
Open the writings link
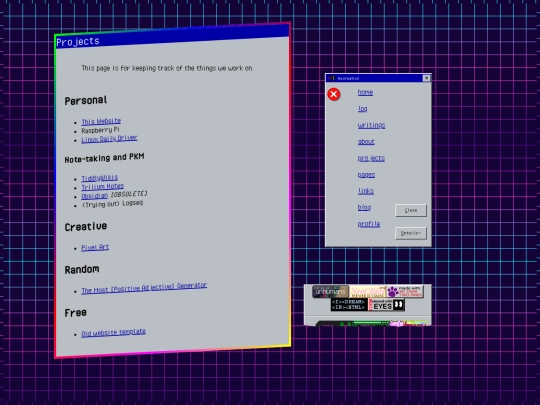[371, 125]
